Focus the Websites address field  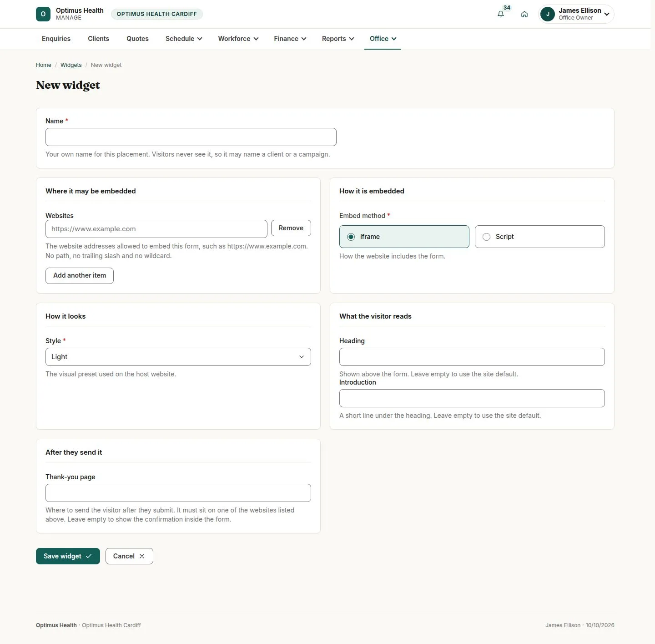pos(156,229)
